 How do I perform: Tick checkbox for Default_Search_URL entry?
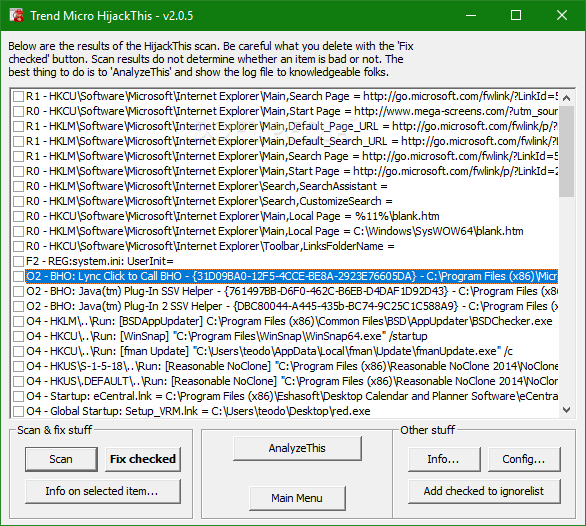point(18,141)
